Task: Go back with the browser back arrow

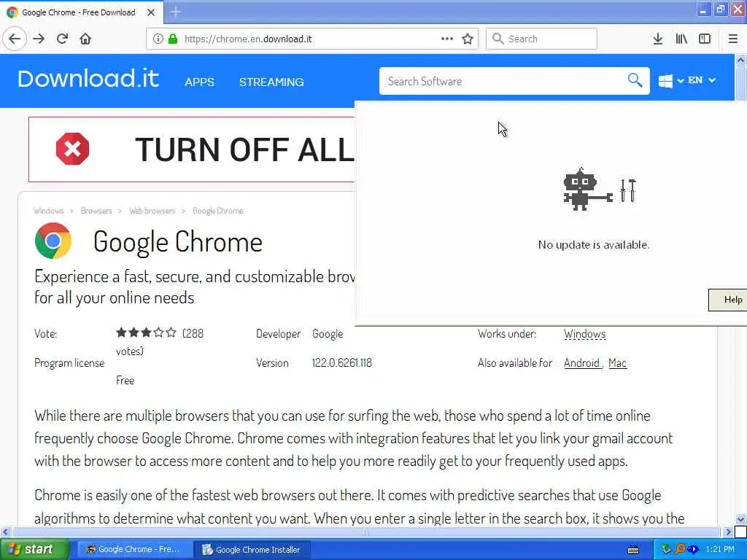Action: (15, 39)
